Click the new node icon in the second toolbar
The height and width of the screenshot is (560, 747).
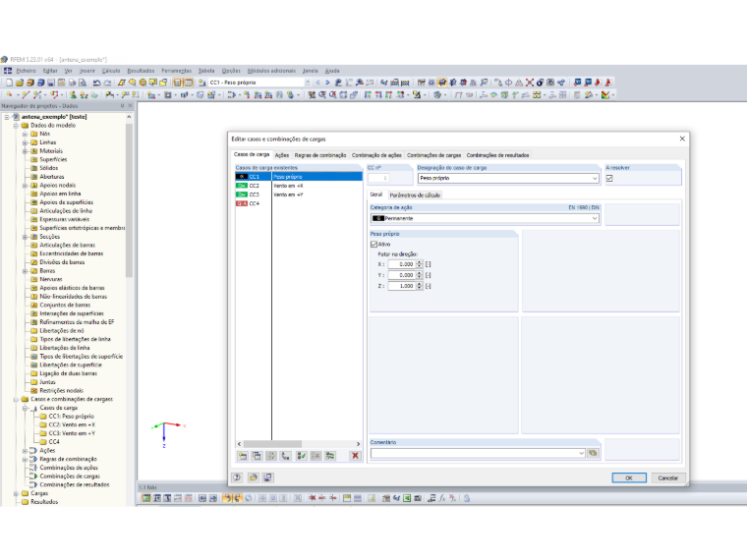coord(9,94)
